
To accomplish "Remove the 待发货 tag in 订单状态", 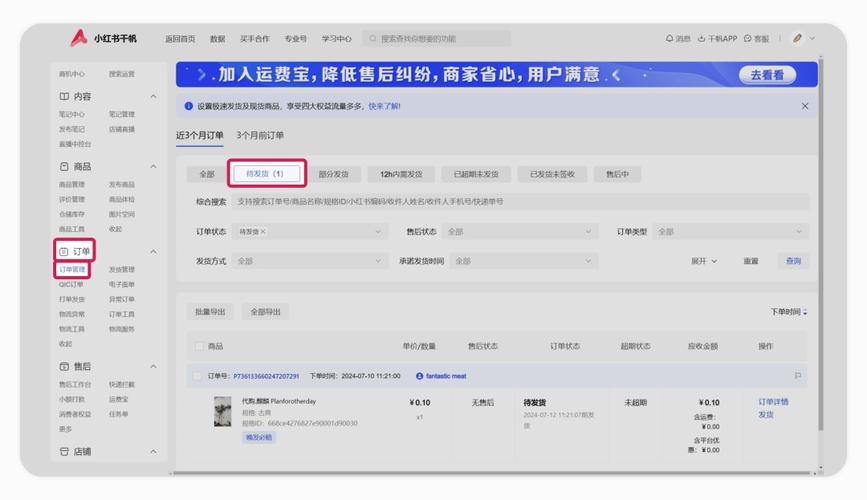I will tap(263, 232).
